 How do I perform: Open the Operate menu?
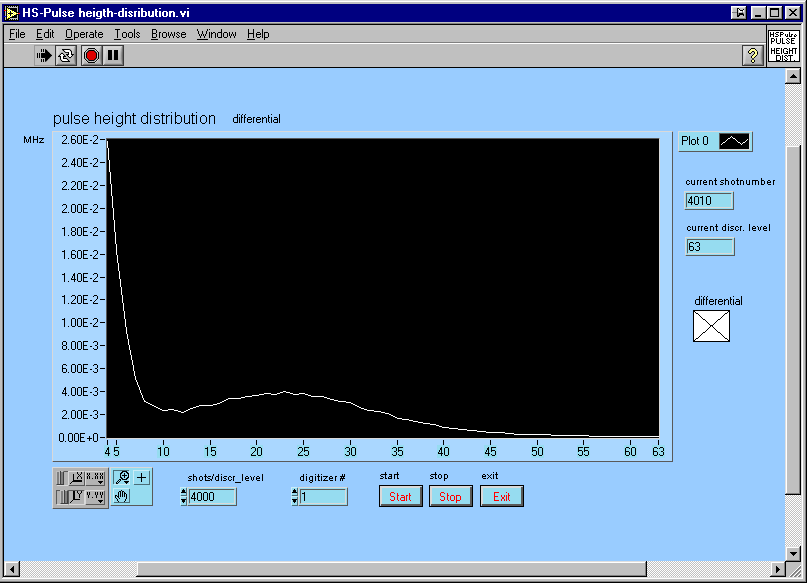(84, 34)
